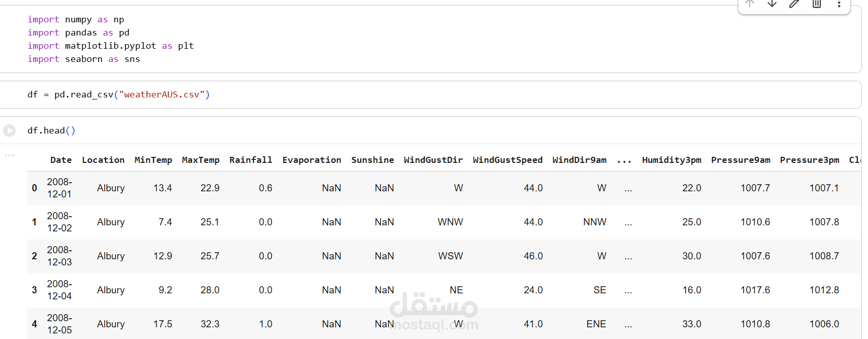
Task: Click WindDir9am value ENE
Action: [x=596, y=324]
